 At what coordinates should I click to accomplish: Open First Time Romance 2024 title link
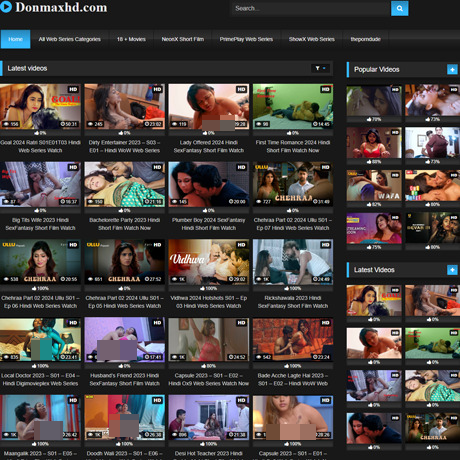[x=293, y=146]
